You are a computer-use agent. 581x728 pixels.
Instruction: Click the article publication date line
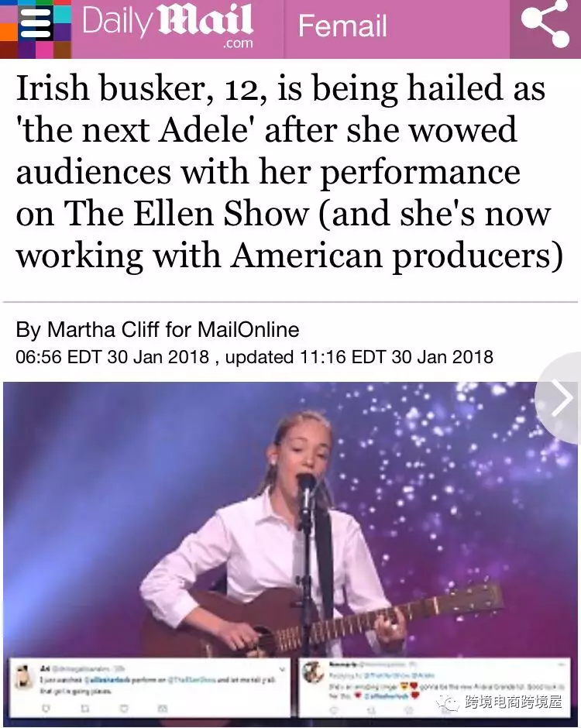(254, 356)
